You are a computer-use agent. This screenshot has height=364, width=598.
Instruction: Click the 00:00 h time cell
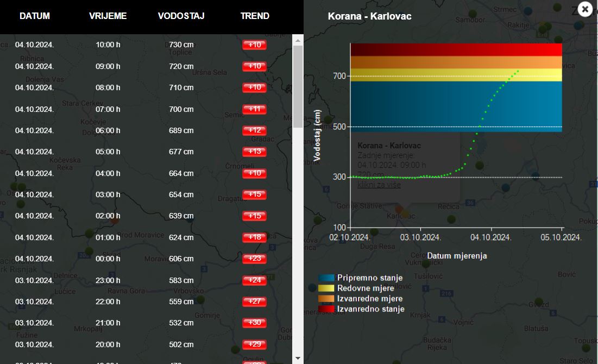(108, 259)
